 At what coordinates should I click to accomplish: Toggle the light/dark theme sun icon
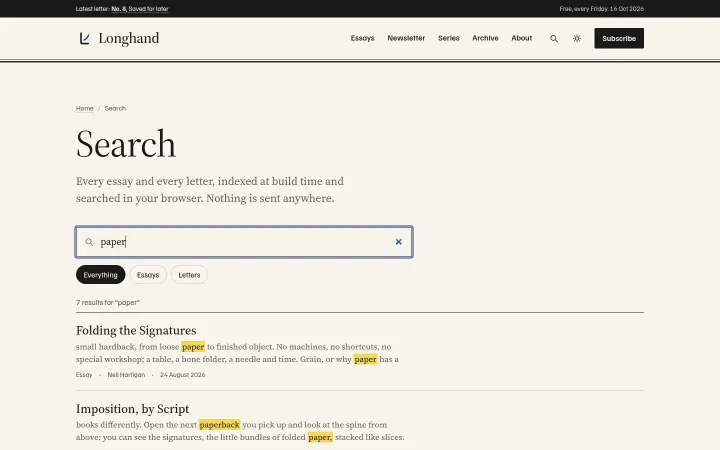577,39
